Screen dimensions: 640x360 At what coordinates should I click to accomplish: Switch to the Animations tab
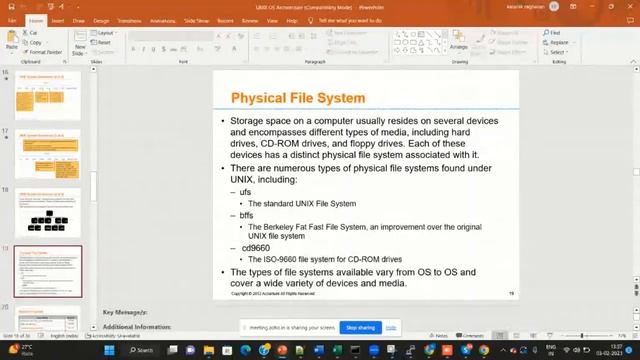coord(162,20)
